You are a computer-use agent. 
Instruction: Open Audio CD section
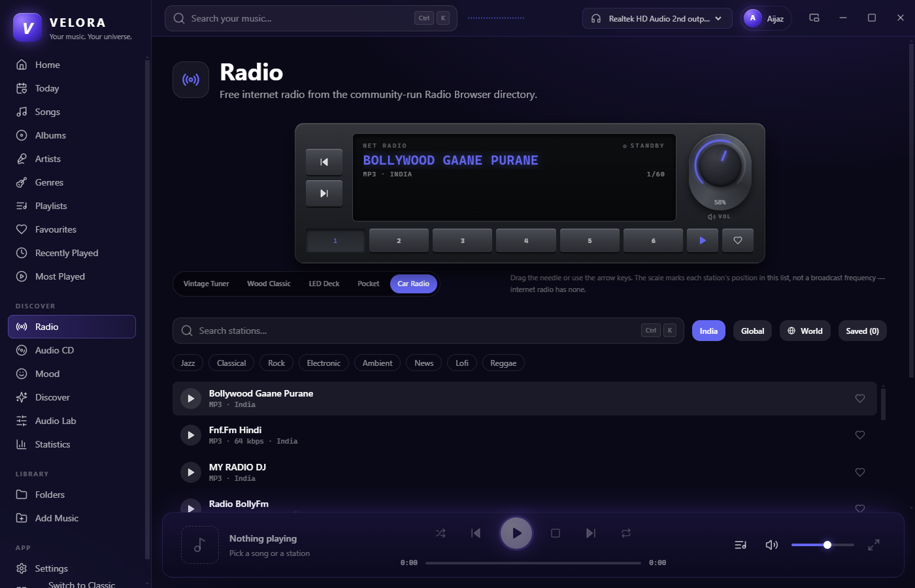(72, 350)
